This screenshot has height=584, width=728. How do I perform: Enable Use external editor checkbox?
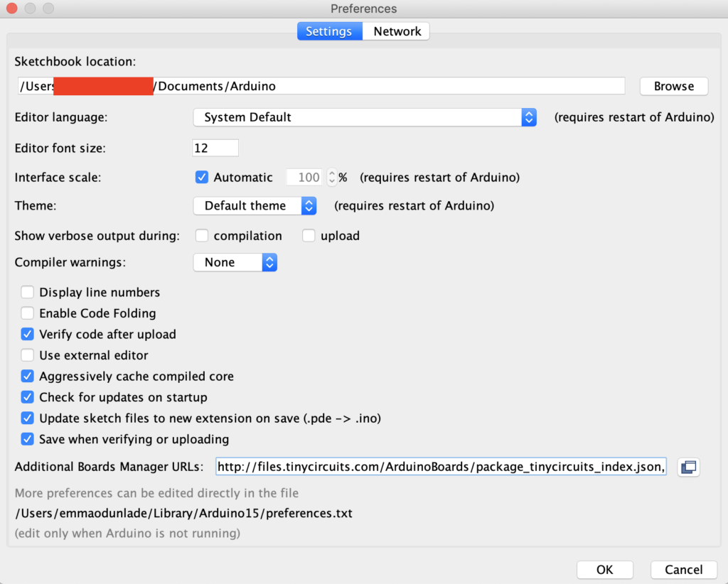coord(28,355)
